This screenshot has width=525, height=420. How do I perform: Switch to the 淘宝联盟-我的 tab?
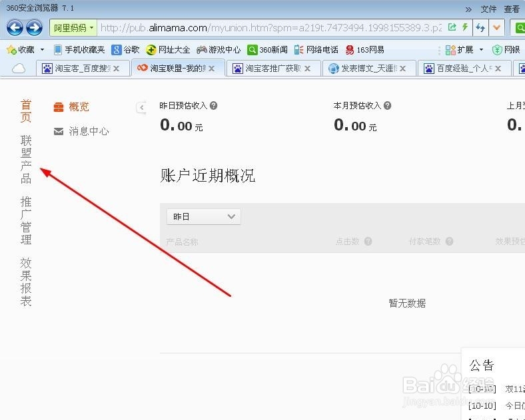pos(178,68)
